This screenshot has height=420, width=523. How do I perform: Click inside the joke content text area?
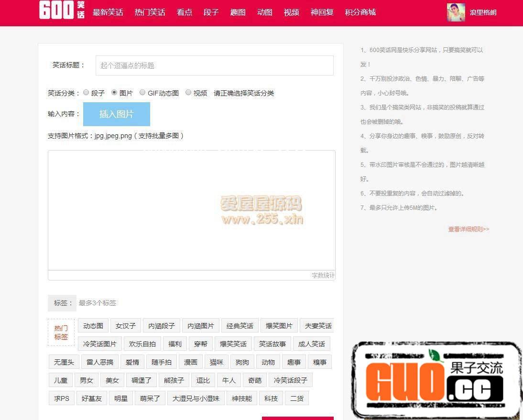(x=191, y=210)
